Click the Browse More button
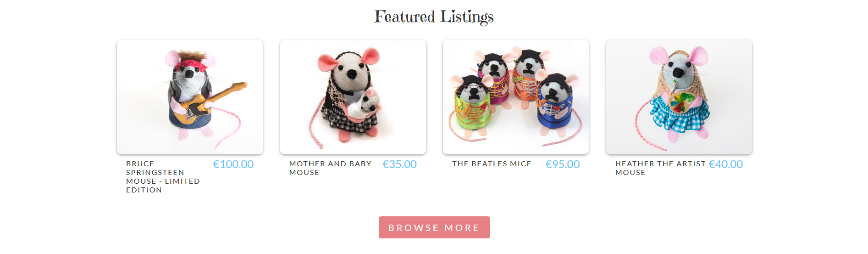The image size is (868, 254). click(x=434, y=227)
